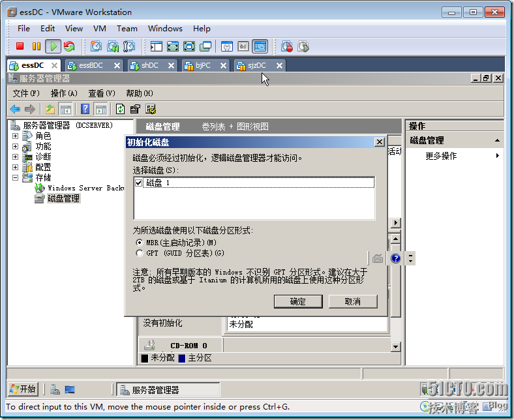Click the up one level folder icon
Viewport: 514px width, 420px height.
50,109
